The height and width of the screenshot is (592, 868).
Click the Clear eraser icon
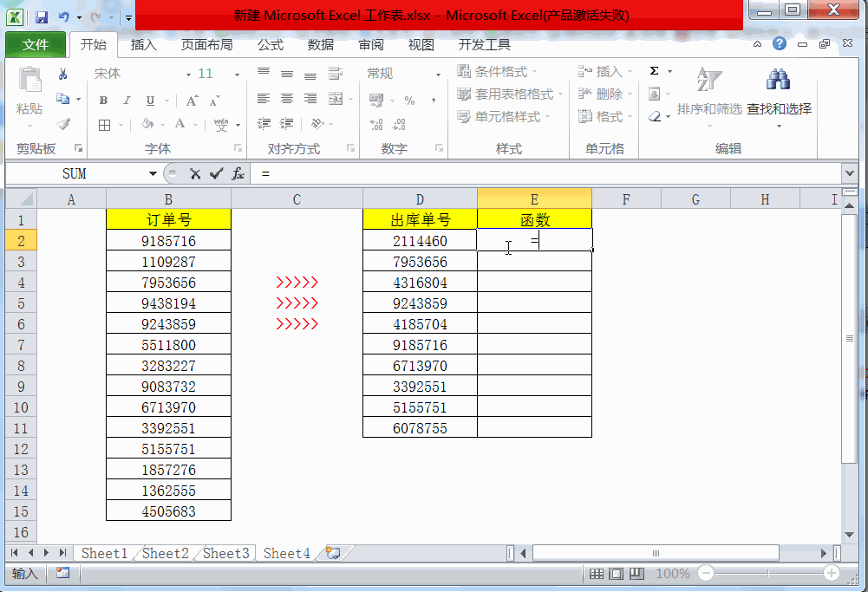pyautogui.click(x=655, y=116)
